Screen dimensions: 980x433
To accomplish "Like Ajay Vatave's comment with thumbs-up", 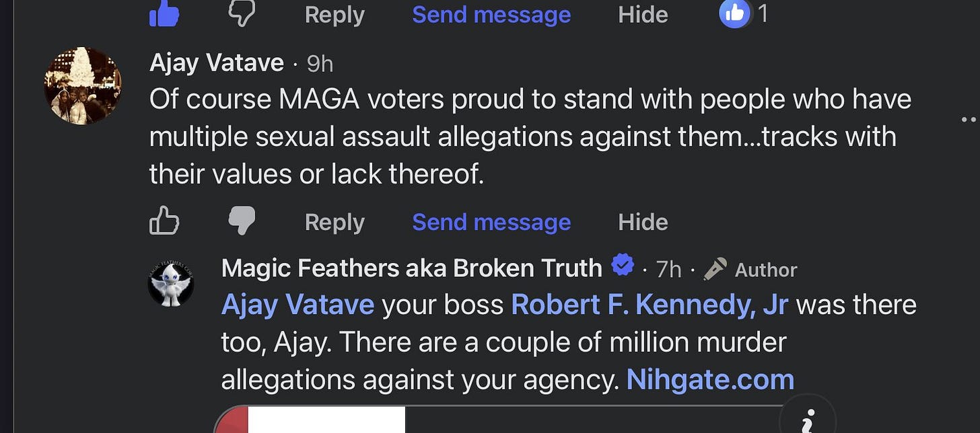I will click(164, 221).
